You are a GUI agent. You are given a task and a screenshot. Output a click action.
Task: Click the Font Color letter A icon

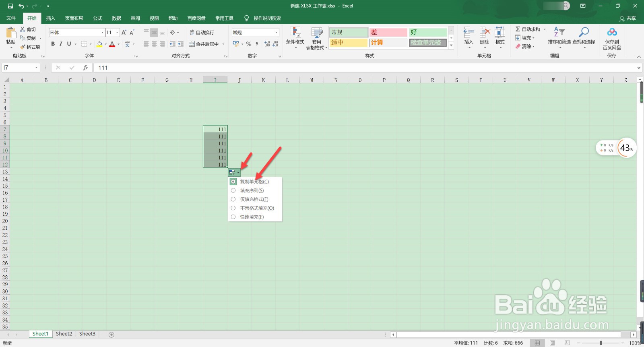pos(112,44)
